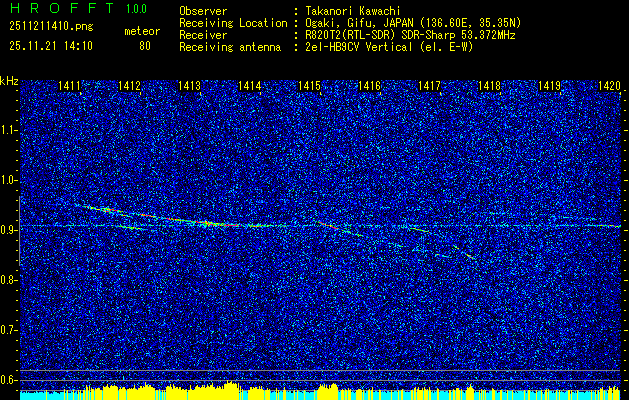Select filename 2511211410.png
The height and width of the screenshot is (400, 629).
51,27
